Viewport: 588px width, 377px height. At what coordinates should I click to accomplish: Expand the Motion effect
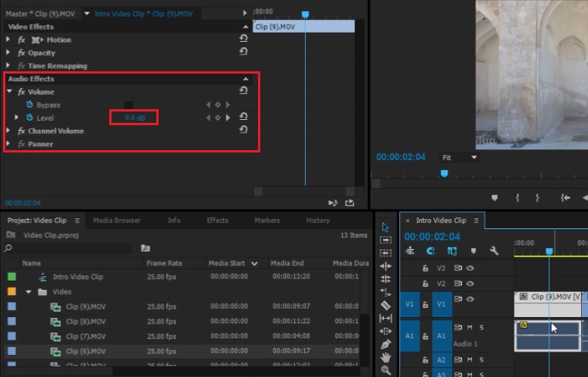coord(8,39)
